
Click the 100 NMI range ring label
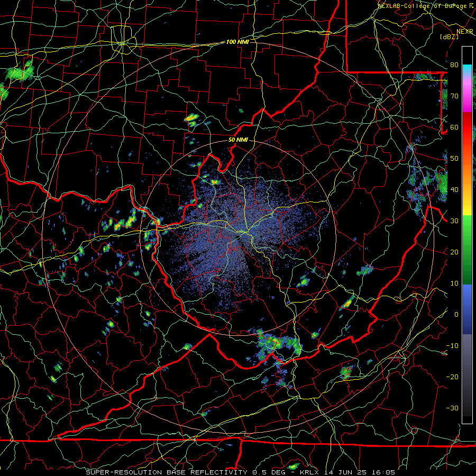point(237,42)
